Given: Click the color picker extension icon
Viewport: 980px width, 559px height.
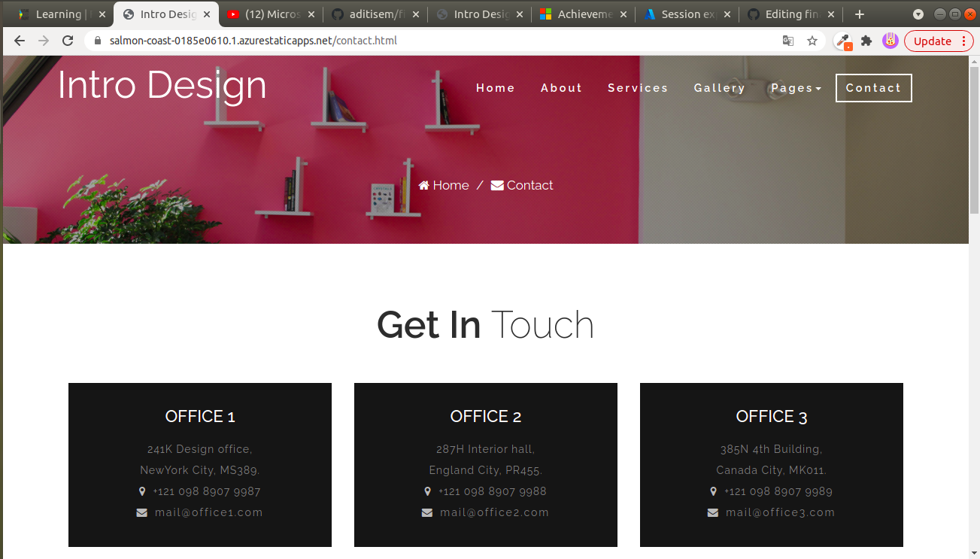Looking at the screenshot, I should click(843, 41).
